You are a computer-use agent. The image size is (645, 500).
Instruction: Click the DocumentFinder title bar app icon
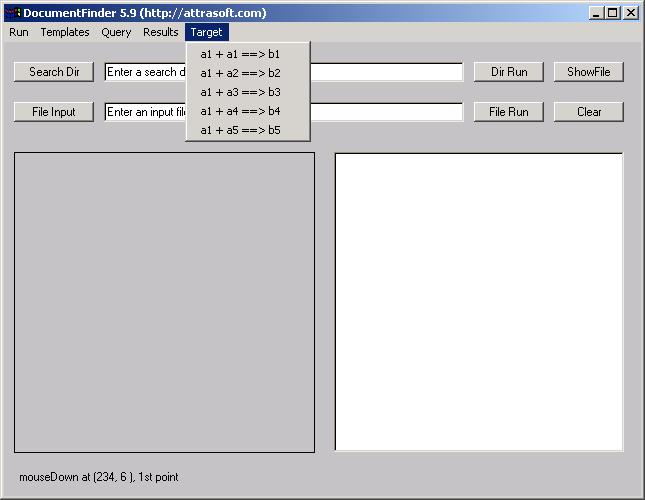(x=12, y=13)
